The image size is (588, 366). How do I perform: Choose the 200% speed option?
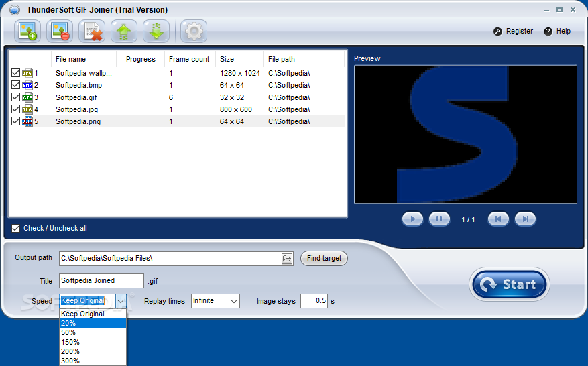point(93,351)
